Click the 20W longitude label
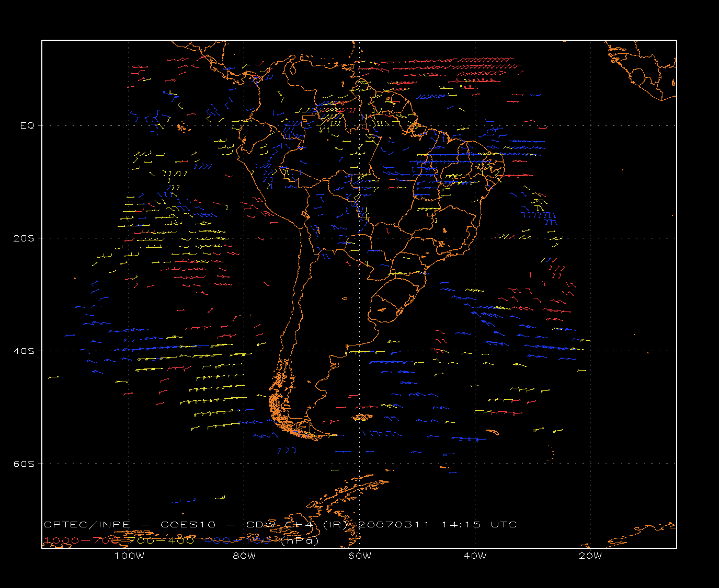This screenshot has height=588, width=719. point(590,556)
